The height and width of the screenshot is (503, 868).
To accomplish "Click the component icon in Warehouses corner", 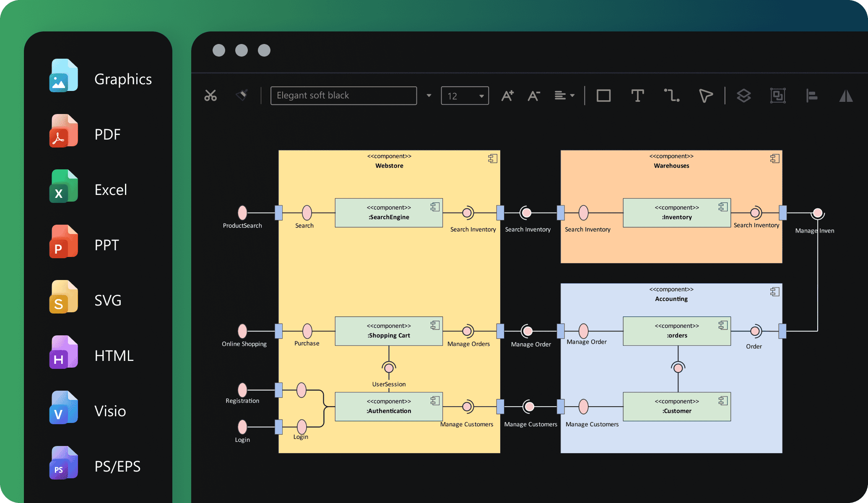I will (775, 158).
